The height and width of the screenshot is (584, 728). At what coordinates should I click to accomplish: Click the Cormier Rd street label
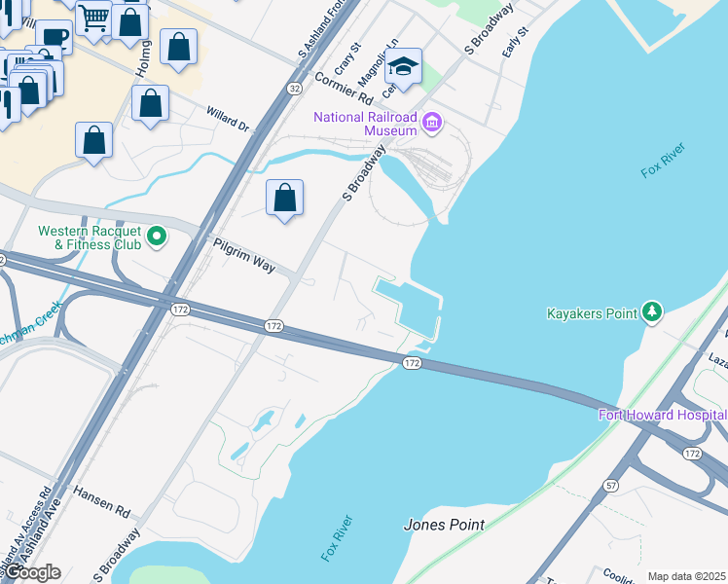344,89
